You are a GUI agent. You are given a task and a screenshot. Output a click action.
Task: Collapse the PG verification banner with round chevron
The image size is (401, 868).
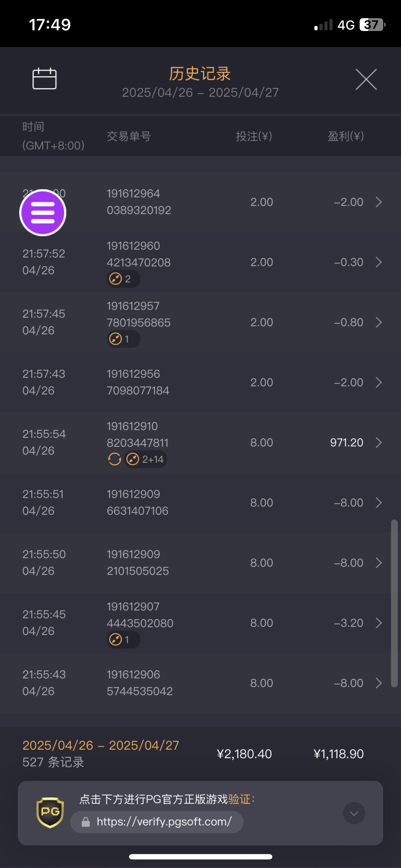point(354,813)
